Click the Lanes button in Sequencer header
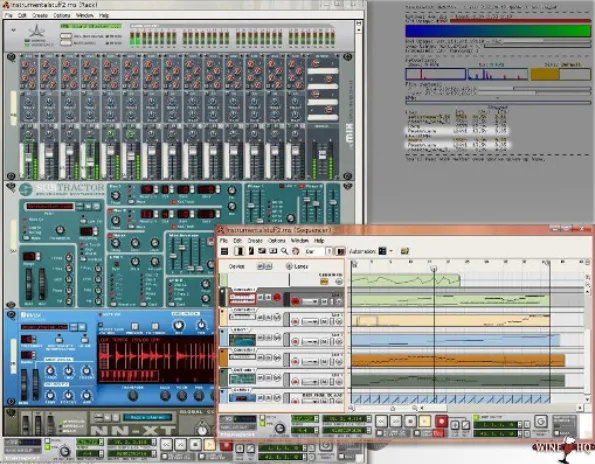This screenshot has width=595, height=464. click(301, 266)
